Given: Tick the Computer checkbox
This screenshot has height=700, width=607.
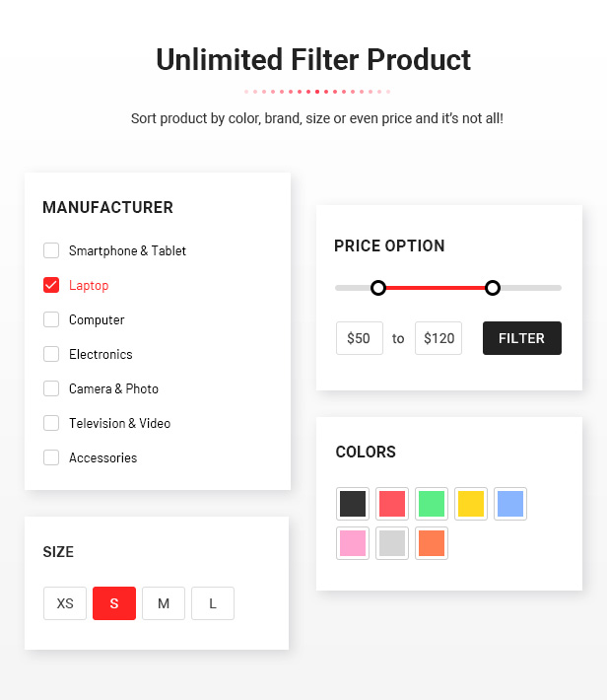Looking at the screenshot, I should point(51,319).
